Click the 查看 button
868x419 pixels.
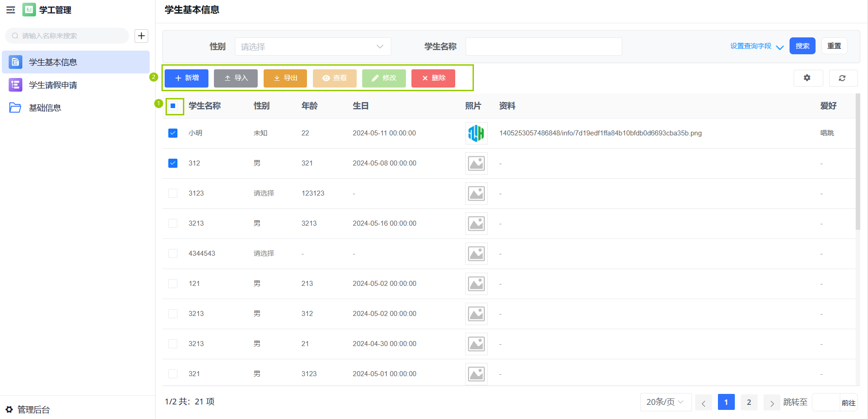(334, 78)
